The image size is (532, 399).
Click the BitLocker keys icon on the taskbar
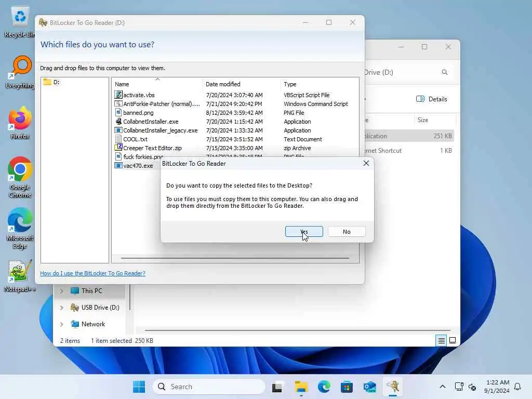point(393,387)
